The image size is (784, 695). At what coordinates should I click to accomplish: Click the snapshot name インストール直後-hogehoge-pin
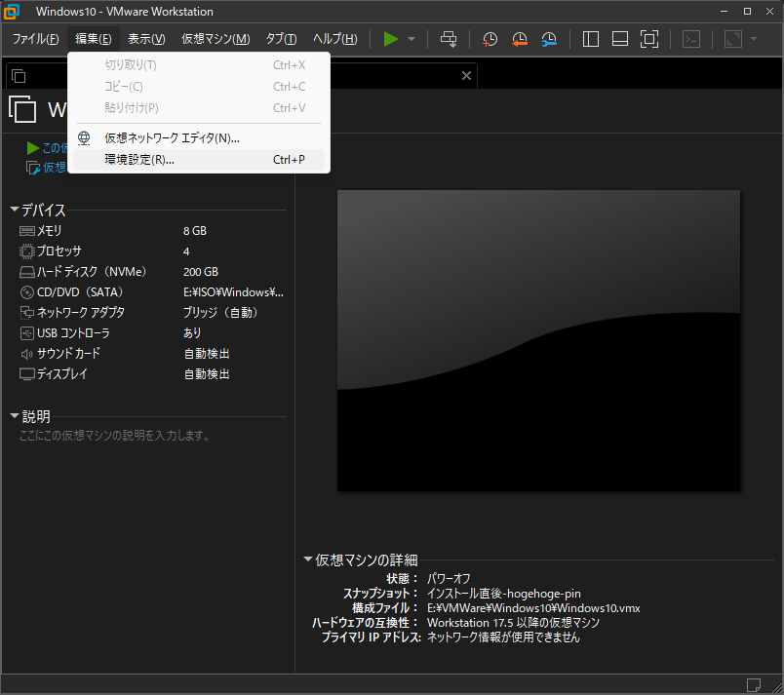[504, 594]
